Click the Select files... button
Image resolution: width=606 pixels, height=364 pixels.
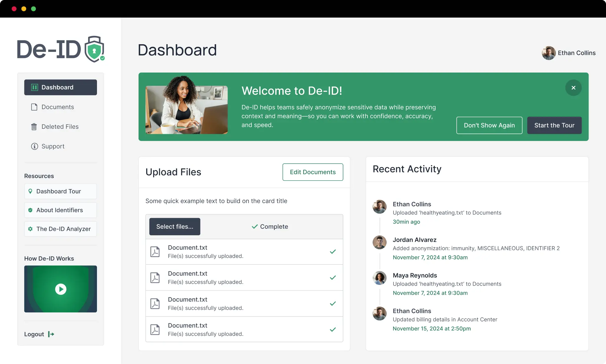174,226
